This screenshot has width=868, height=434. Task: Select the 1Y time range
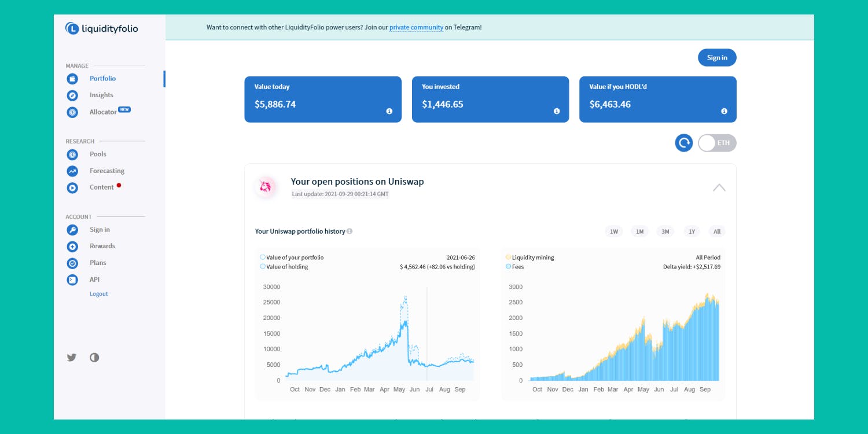coord(691,231)
